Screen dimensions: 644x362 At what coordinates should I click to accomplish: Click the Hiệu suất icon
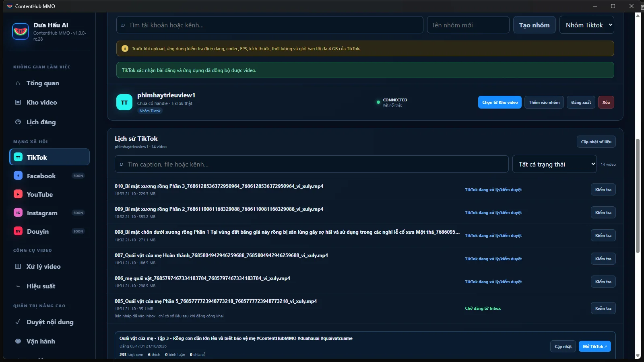tap(18, 286)
